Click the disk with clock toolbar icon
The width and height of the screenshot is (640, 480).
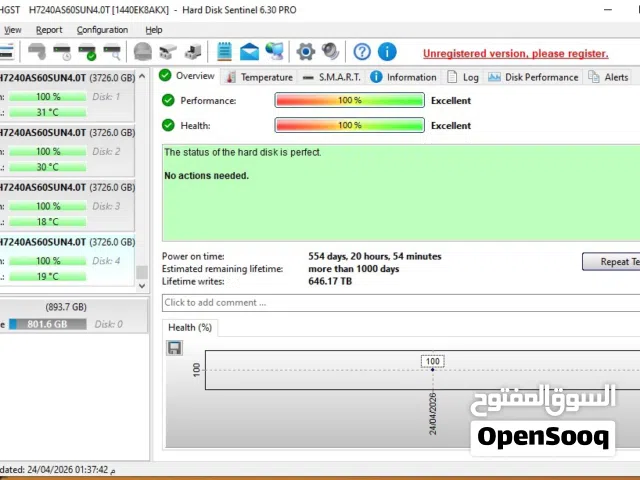(x=62, y=52)
